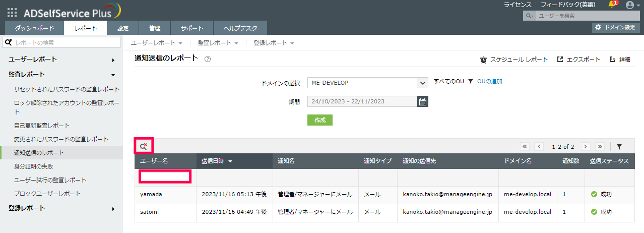Screen dimensions: 644x233
Task: Go to the last page of results
Action: tap(600, 147)
